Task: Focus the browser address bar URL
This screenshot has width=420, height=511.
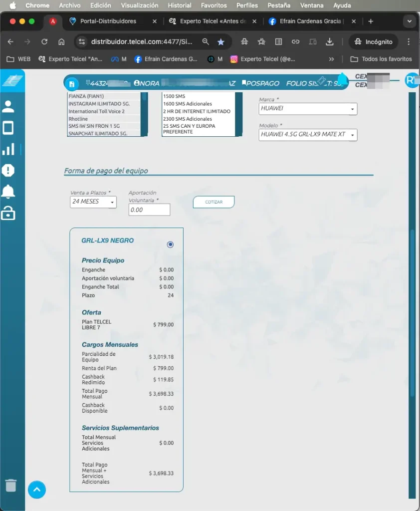Action: [142, 42]
